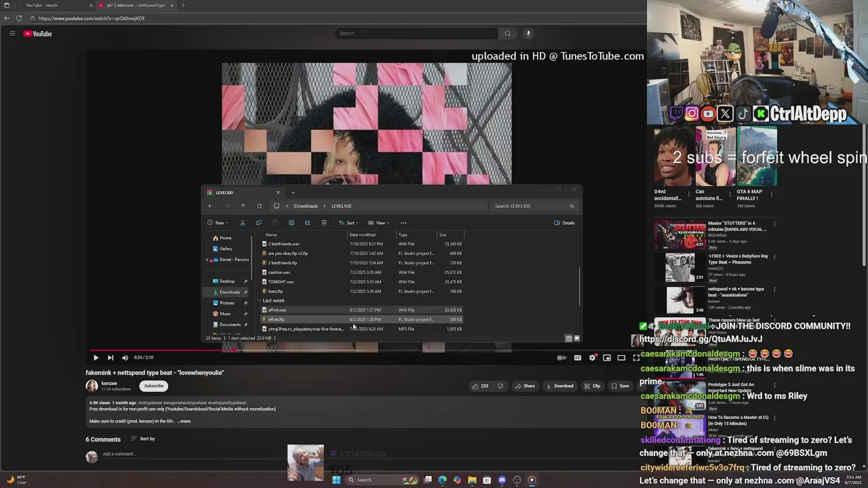The image size is (868, 488).
Task: Click the YouTube logo
Action: coord(38,34)
